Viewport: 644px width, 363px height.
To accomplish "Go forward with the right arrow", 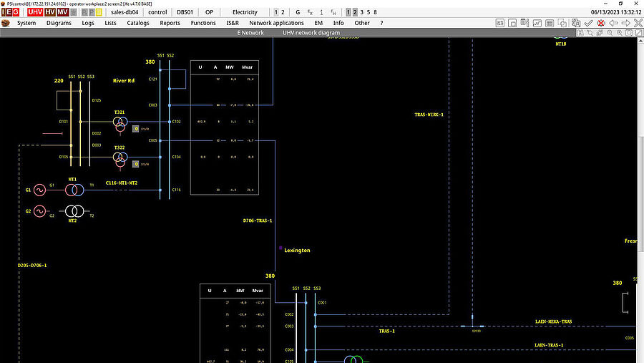I will pos(626,23).
